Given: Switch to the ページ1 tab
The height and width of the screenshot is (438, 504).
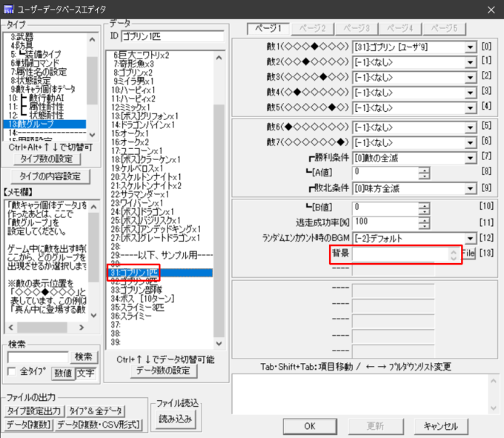Looking at the screenshot, I should (x=268, y=28).
